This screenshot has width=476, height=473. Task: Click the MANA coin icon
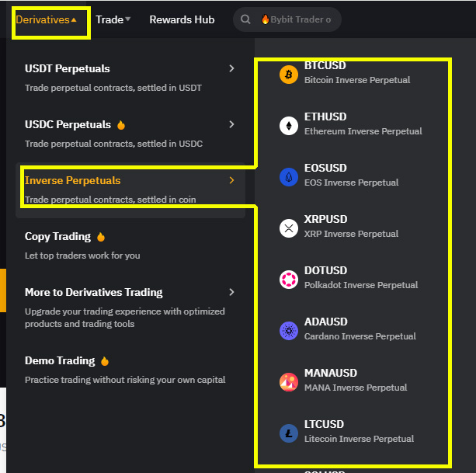pyautogui.click(x=288, y=382)
